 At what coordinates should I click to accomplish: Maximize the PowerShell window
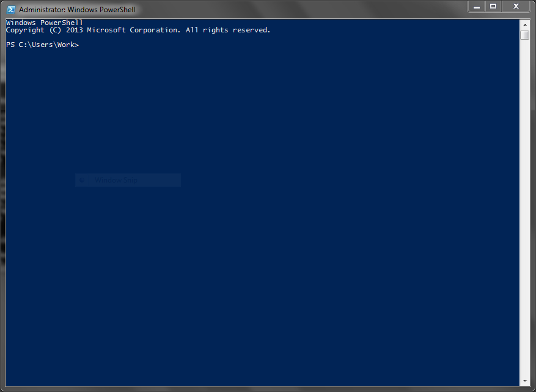(x=493, y=7)
